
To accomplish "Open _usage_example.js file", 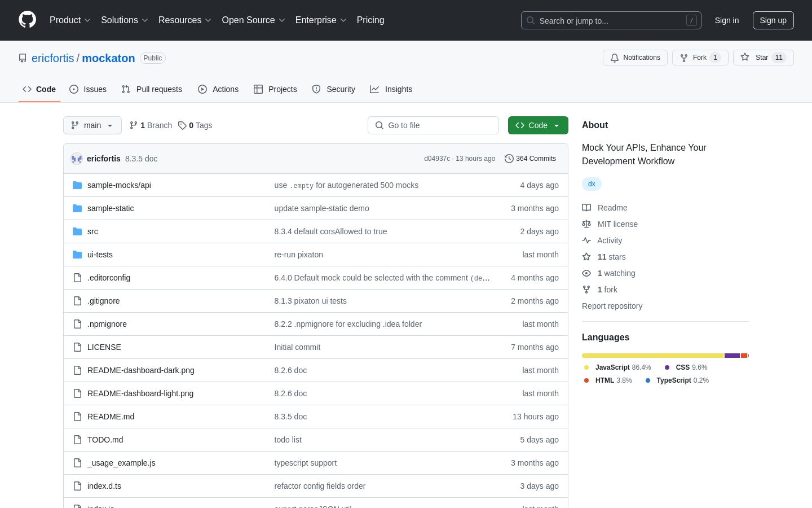I will pos(121,463).
